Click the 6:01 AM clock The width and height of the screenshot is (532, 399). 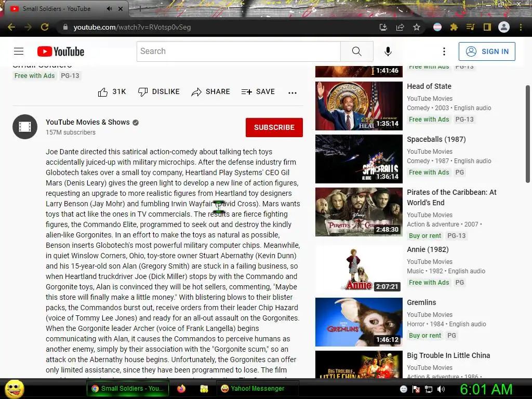(x=486, y=389)
